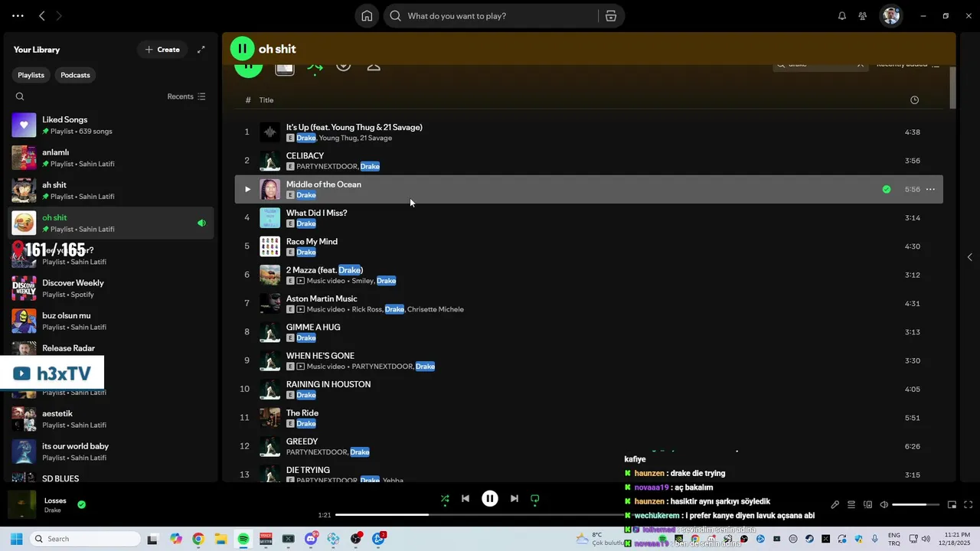
Task: Open the Chrisette Michele artist link
Action: point(436,309)
